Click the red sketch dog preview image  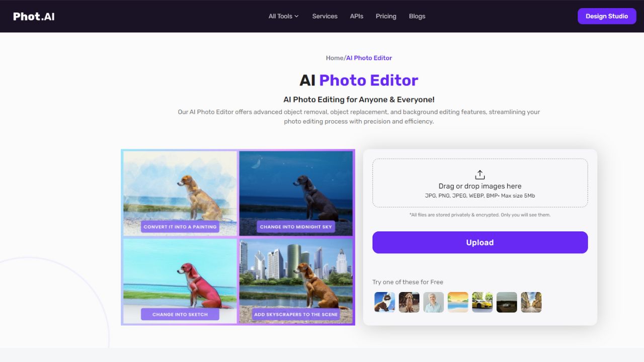180,281
